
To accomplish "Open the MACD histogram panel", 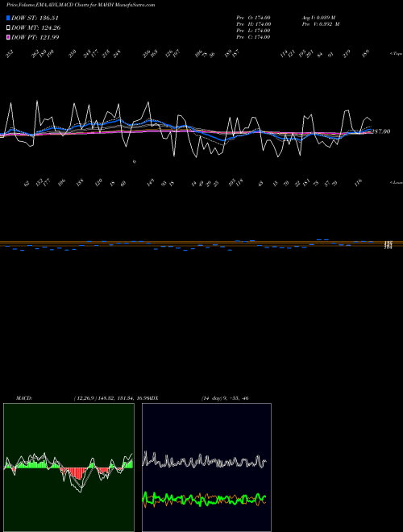I will [69, 468].
